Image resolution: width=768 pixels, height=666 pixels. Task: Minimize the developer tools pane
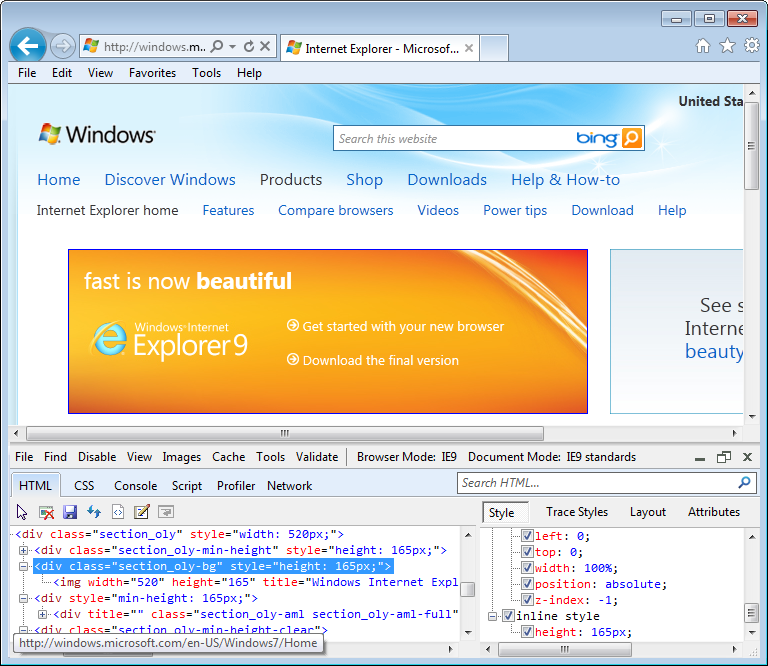(x=700, y=458)
